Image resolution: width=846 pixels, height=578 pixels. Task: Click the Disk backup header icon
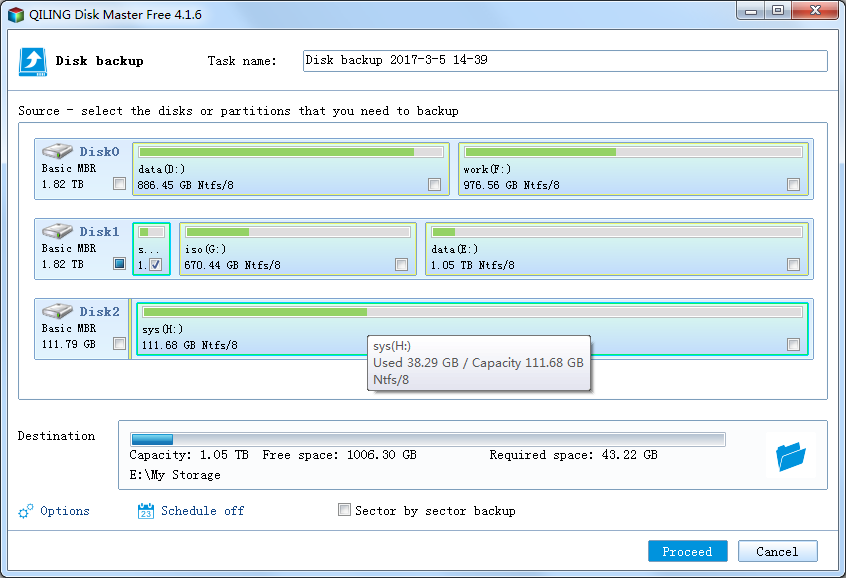(33, 62)
